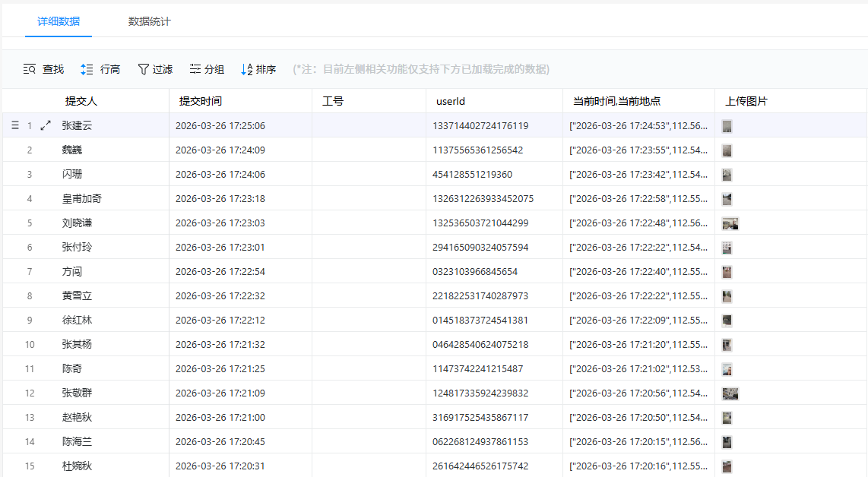Click the userId column header
868x477 pixels.
450,101
